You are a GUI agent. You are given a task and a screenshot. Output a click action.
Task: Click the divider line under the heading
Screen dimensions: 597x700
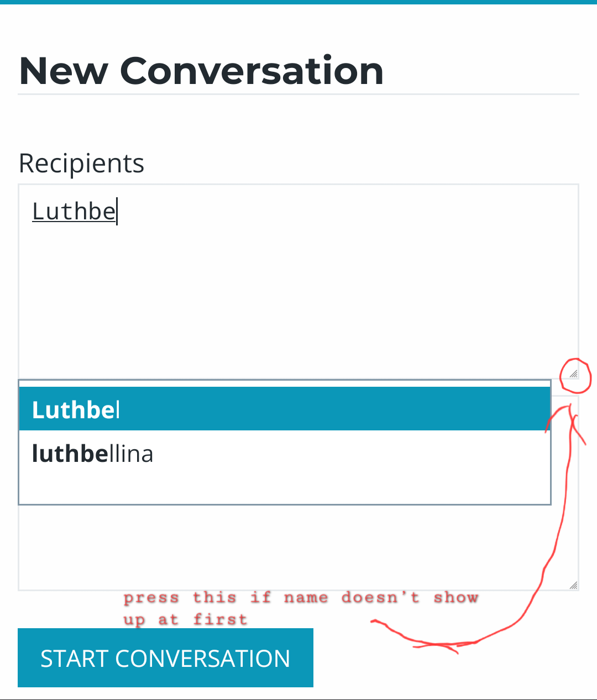pos(298,94)
